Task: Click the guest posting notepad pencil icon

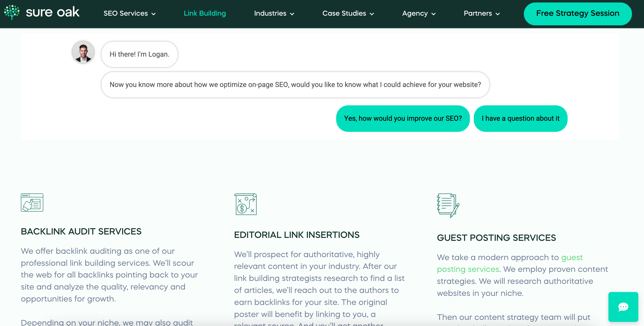Action: (448, 205)
